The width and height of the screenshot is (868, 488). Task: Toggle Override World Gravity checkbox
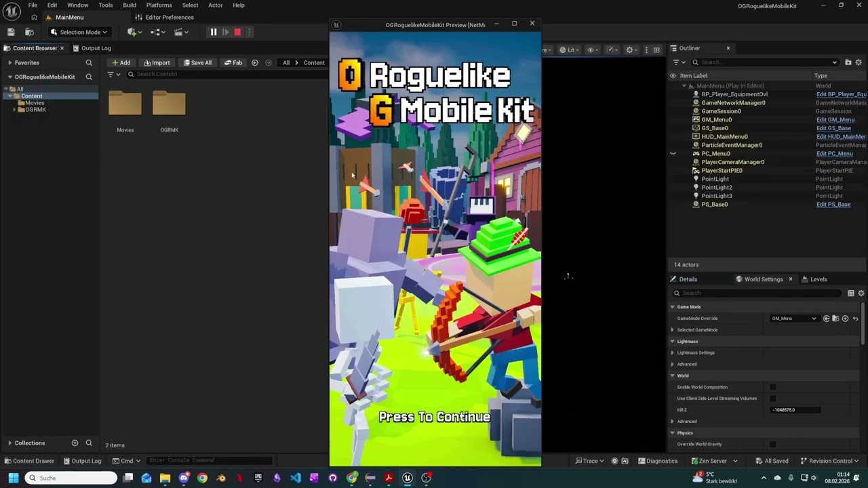point(772,444)
